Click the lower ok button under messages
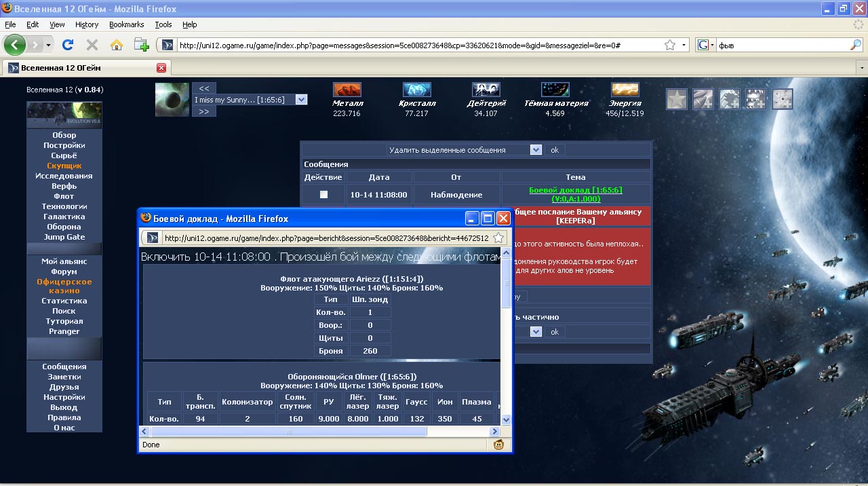Screen dimensions: 868x486 (555, 332)
